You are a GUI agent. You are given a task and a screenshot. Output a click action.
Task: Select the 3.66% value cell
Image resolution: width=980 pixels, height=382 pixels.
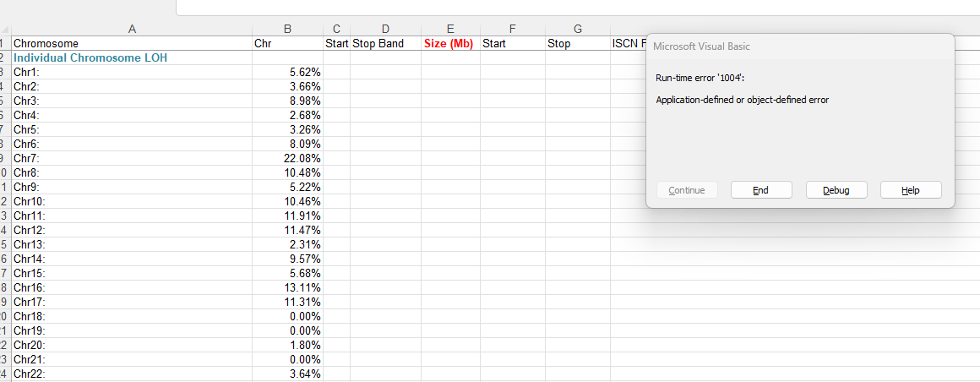(x=287, y=86)
